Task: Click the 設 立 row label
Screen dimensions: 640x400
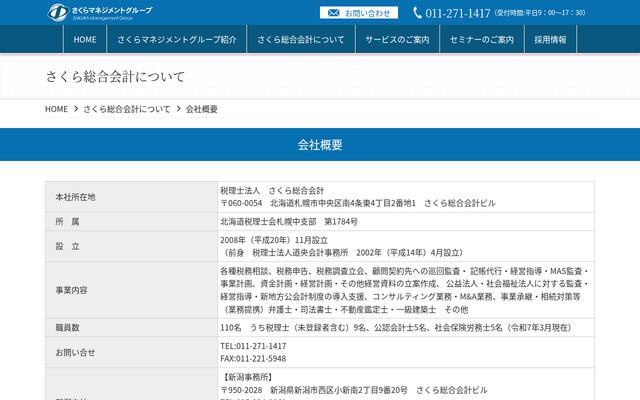Action: (x=67, y=247)
